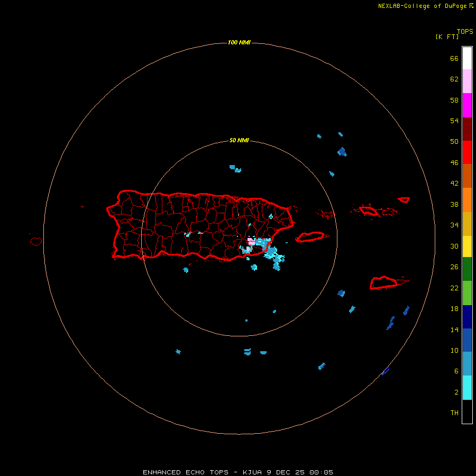Click the dark red legend color block
Screen dimensions: 476x476
tap(467, 129)
